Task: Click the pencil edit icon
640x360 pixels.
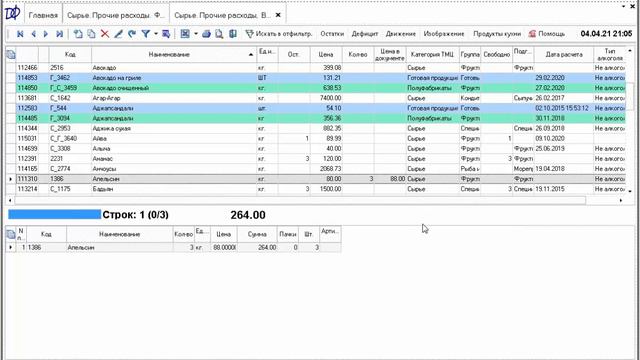Action: click(118, 34)
